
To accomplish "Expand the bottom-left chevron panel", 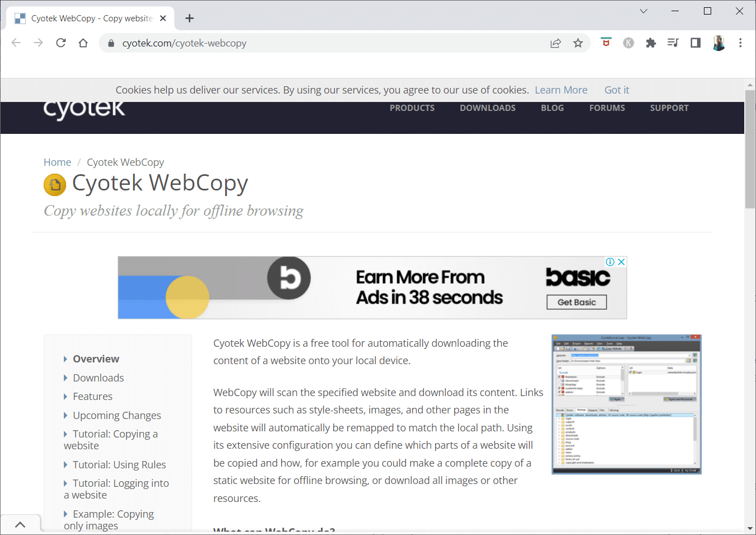I will 20,525.
